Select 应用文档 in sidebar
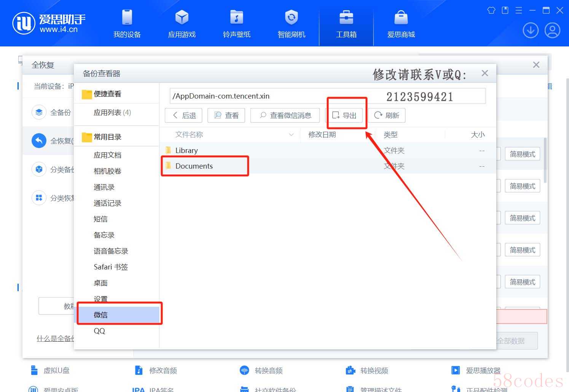The image size is (569, 392). 107,155
